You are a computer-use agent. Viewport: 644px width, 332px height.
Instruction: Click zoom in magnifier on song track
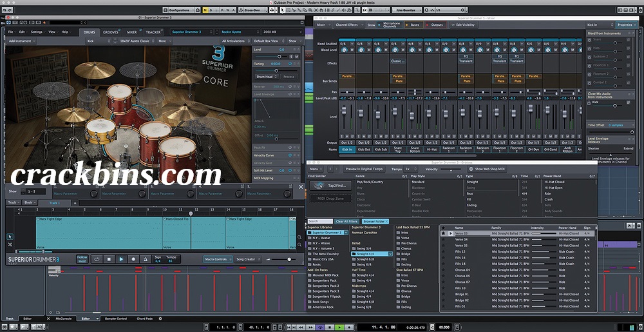point(299,237)
